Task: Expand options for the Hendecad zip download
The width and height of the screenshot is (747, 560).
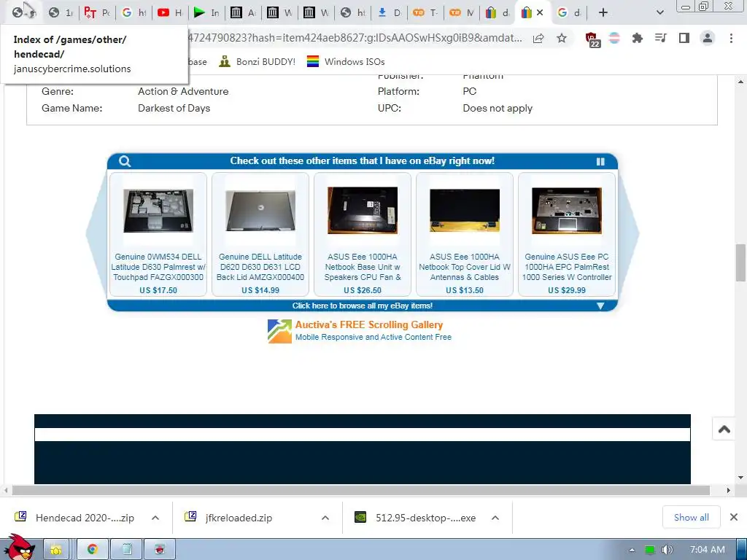Action: point(155,518)
